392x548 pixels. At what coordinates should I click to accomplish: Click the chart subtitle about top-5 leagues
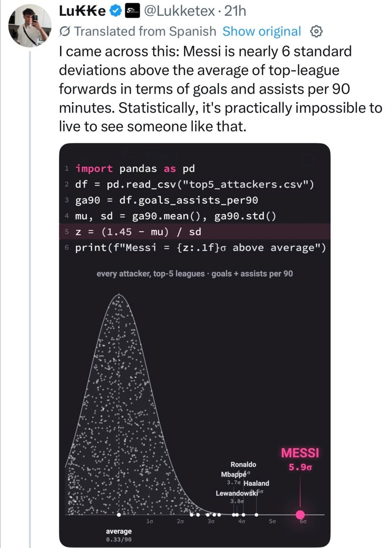tap(195, 273)
